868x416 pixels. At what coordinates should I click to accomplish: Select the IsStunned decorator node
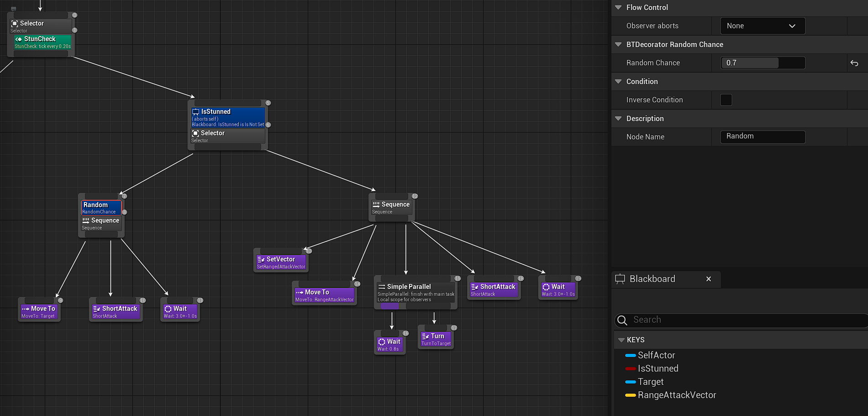(228, 117)
